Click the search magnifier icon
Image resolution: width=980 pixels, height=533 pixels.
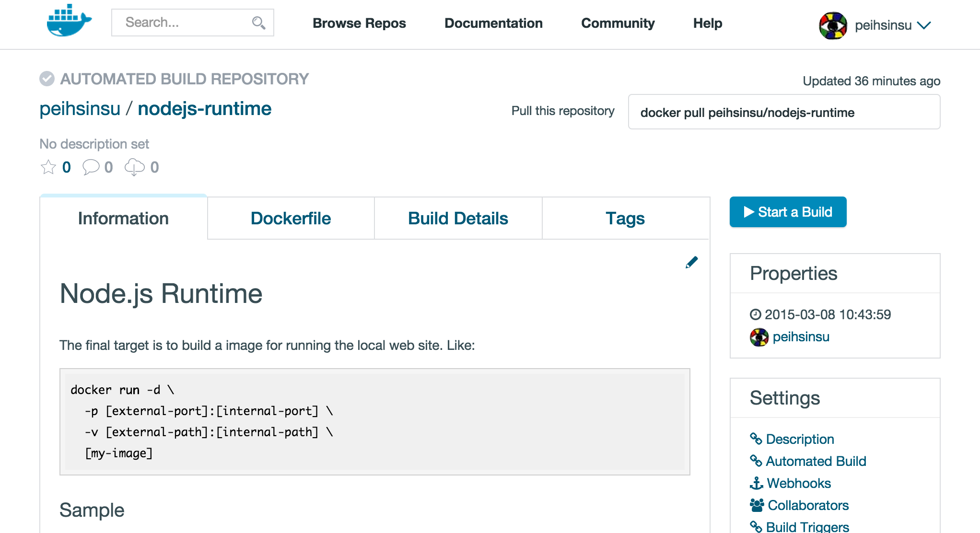258,23
